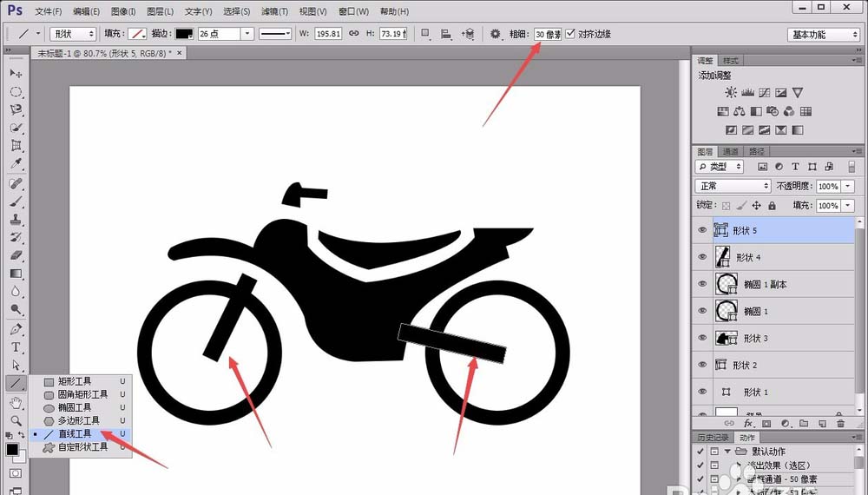Viewport: 868px width, 495px height.
Task: Select the Brush tool
Action: [16, 201]
